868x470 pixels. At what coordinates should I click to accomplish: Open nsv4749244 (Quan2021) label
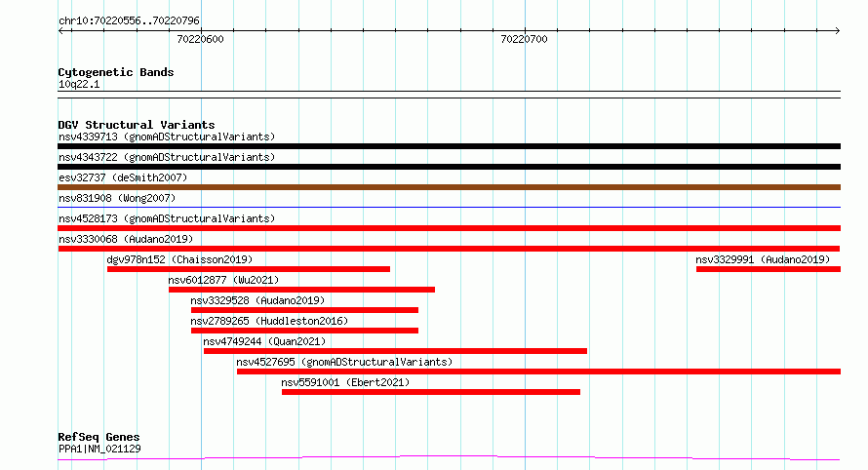264,341
